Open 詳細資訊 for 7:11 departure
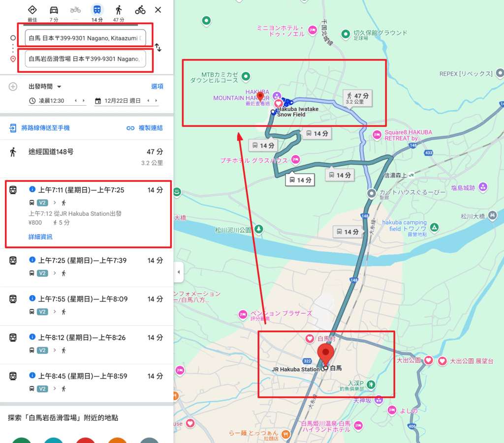The image size is (504, 443). coord(40,237)
